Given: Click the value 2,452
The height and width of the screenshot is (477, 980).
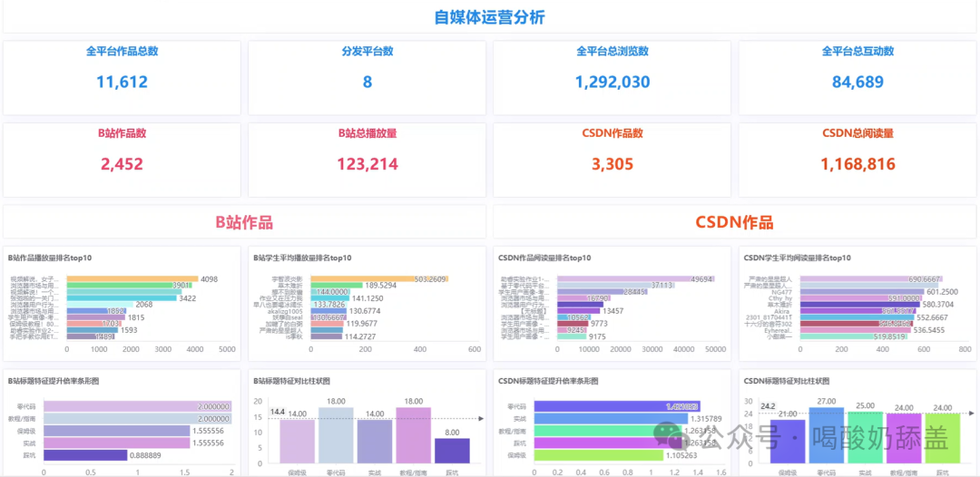Looking at the screenshot, I should pyautogui.click(x=122, y=163).
